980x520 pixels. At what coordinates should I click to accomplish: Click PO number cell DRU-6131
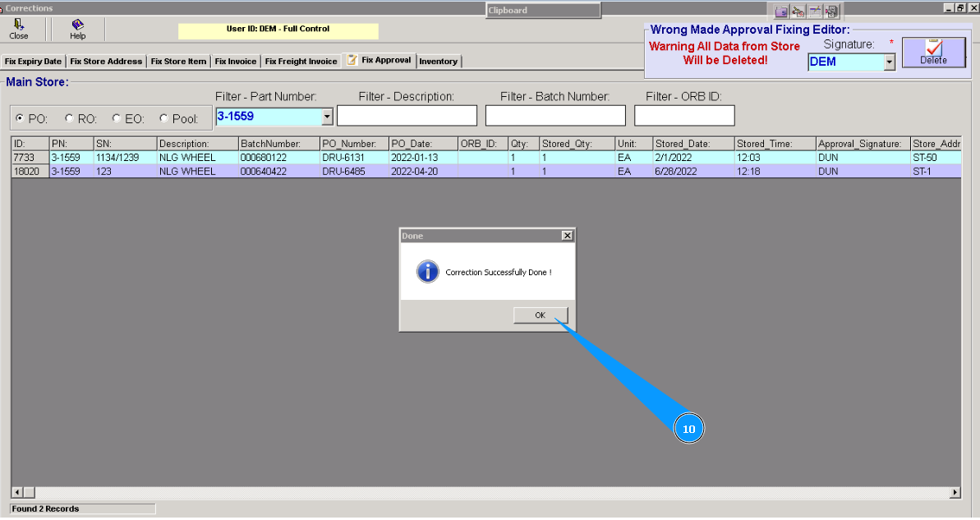[354, 158]
